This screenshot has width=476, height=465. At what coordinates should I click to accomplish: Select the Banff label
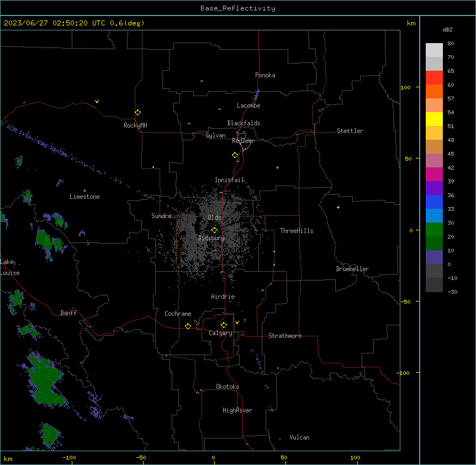click(x=68, y=313)
